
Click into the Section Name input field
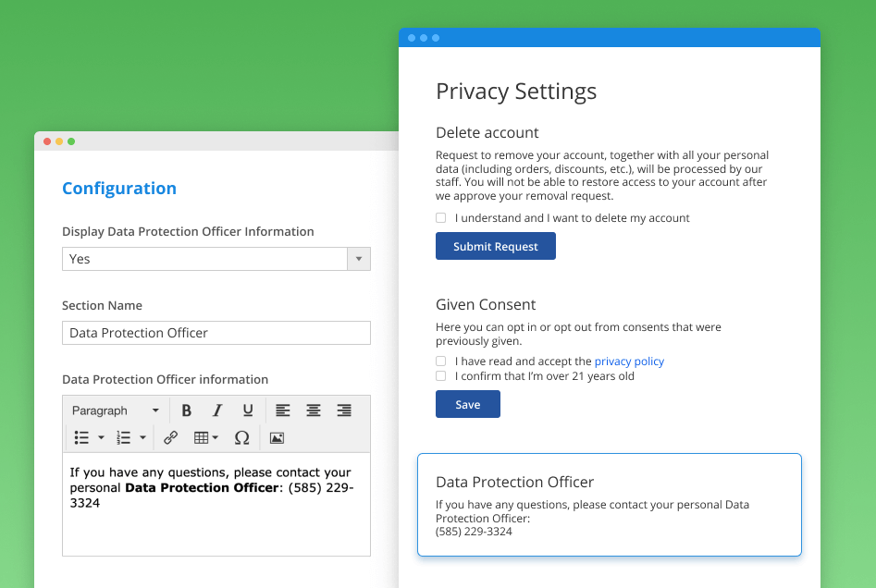(216, 333)
